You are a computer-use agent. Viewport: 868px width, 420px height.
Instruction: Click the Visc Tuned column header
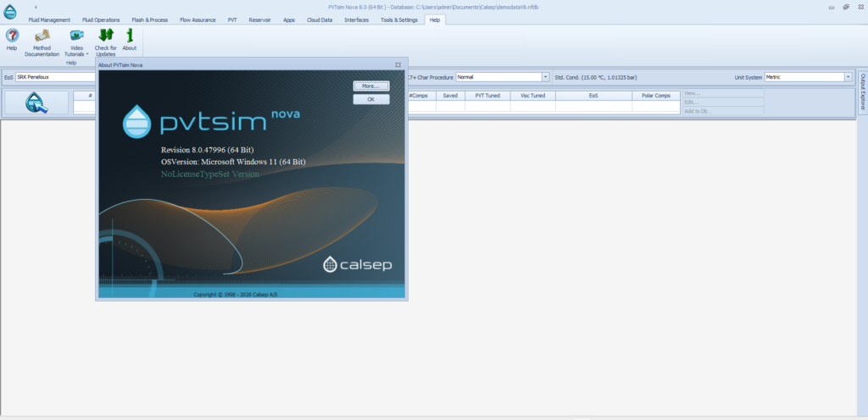(x=532, y=96)
